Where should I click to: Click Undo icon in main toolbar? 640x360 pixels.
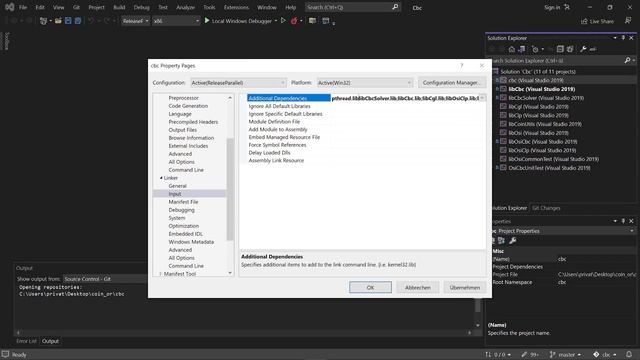click(x=91, y=21)
